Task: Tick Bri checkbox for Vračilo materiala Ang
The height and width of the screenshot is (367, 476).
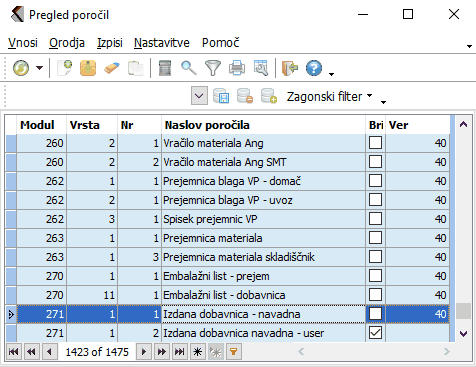Action: [375, 143]
